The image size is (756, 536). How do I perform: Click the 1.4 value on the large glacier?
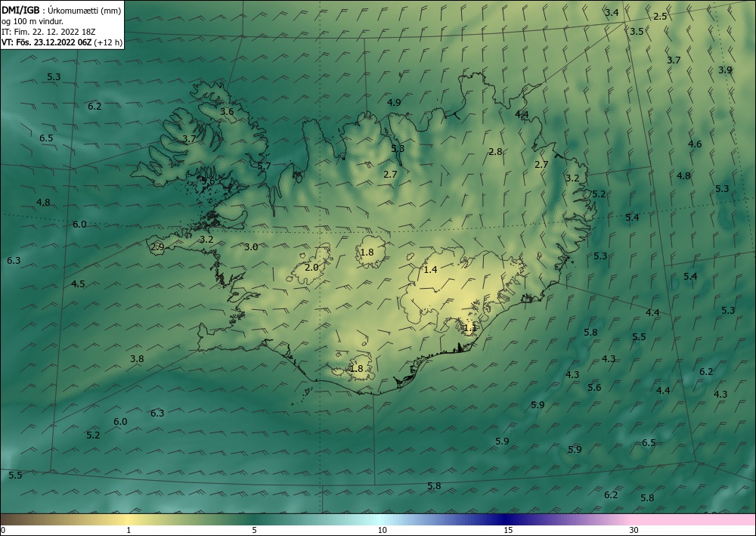[x=431, y=270]
